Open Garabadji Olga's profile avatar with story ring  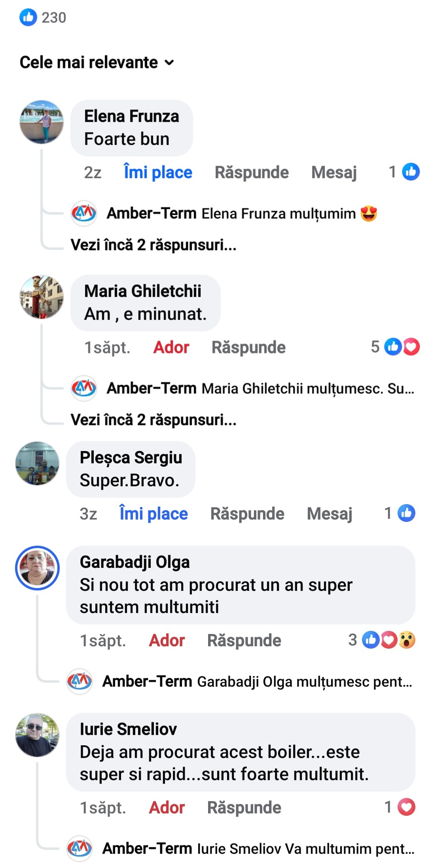(38, 568)
